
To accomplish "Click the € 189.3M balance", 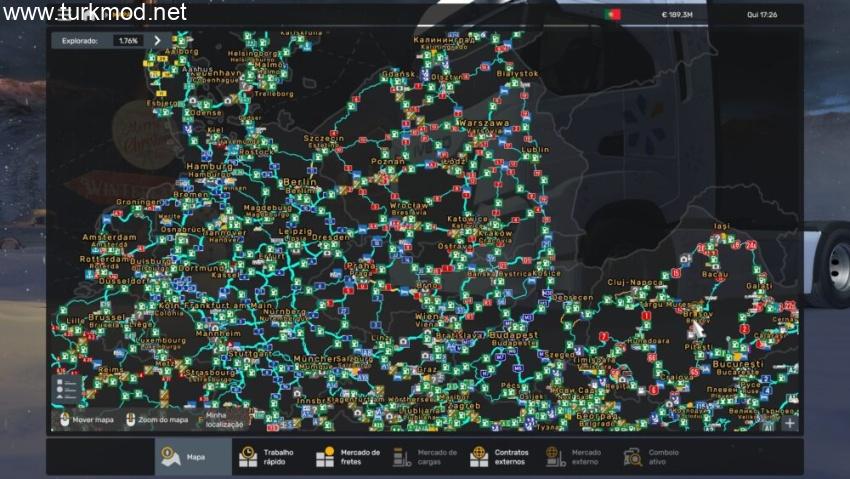I will (x=677, y=15).
